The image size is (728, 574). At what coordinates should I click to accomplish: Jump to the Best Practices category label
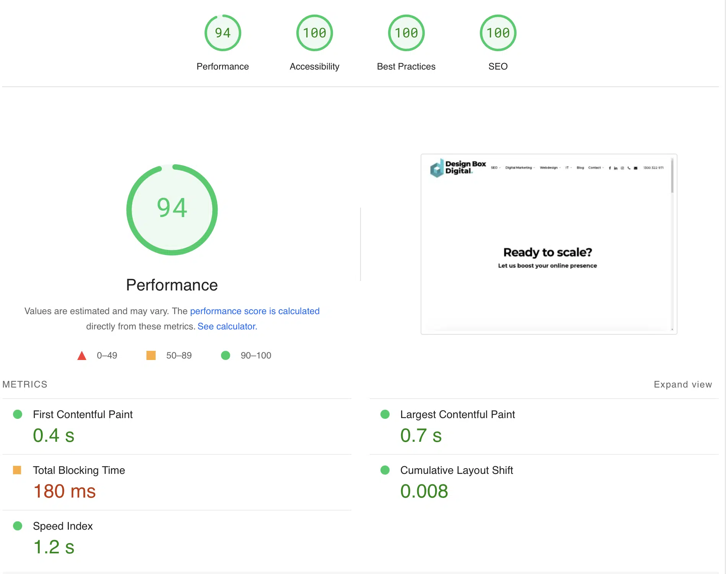tap(406, 66)
